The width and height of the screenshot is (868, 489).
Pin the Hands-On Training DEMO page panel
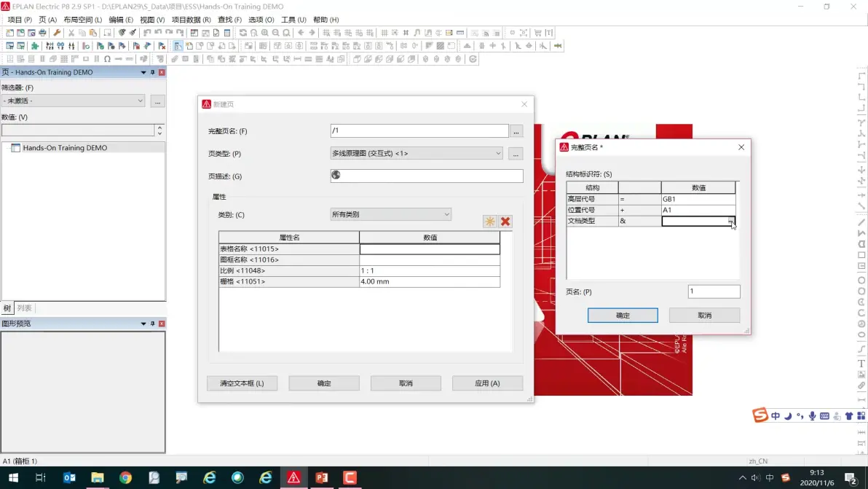click(x=153, y=73)
